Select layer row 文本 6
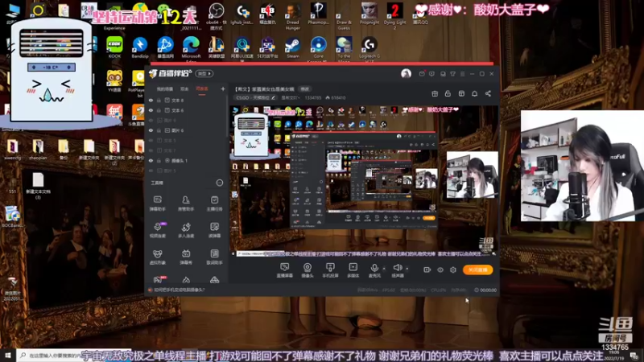This screenshot has width=644, height=362. tap(187, 110)
